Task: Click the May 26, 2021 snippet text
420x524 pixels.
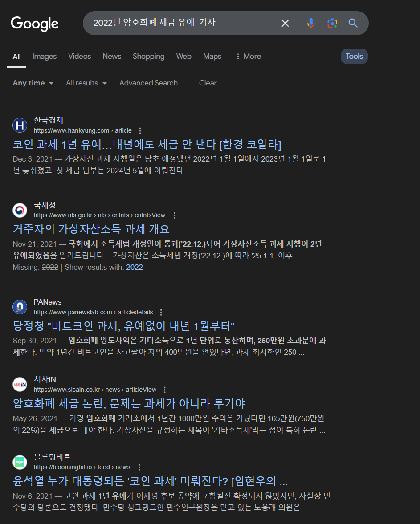Action: 169,424
